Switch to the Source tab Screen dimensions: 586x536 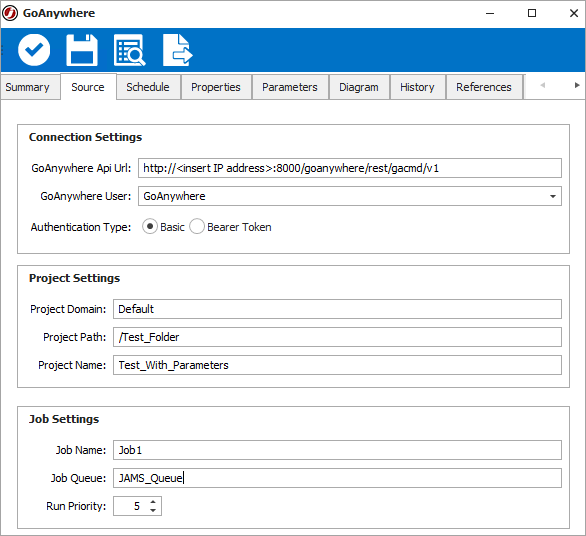(x=88, y=87)
